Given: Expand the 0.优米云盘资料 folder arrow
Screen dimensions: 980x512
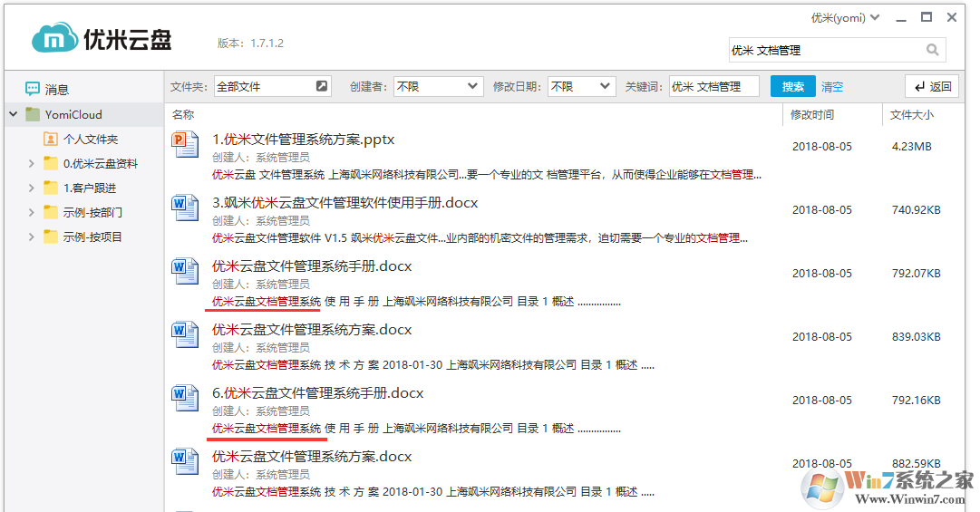Looking at the screenshot, I should coord(31,164).
